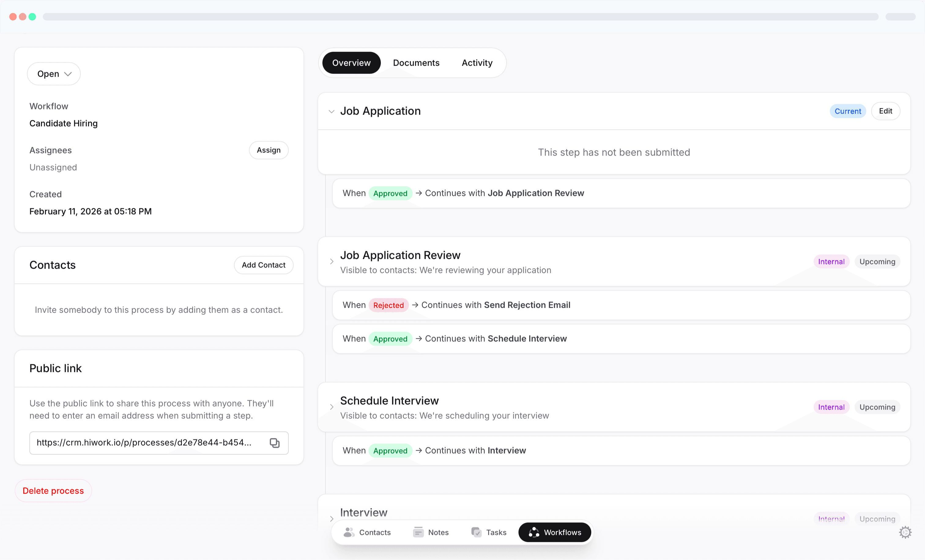
Task: Edit the Job Application step
Action: (x=886, y=111)
